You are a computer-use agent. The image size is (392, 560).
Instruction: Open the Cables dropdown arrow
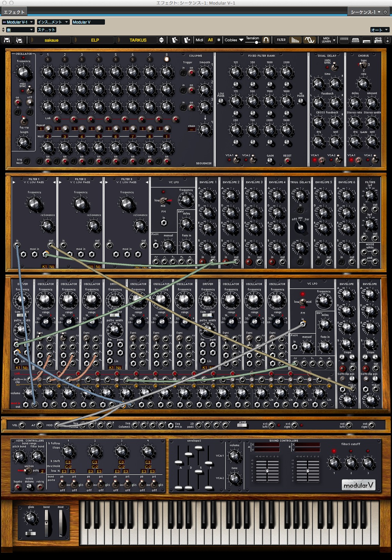[x=241, y=40]
